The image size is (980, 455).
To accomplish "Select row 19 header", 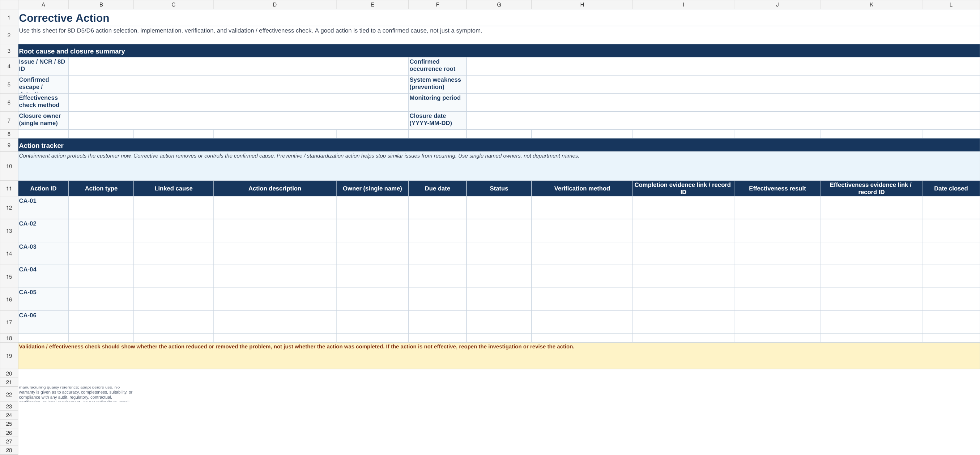I will pos(9,356).
